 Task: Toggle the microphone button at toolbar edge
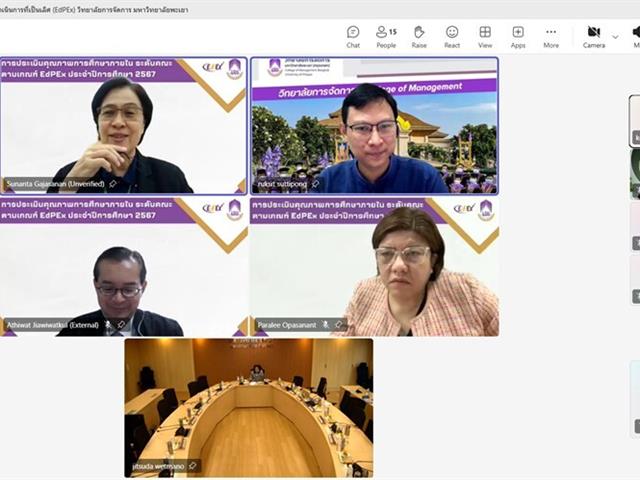pyautogui.click(x=636, y=37)
